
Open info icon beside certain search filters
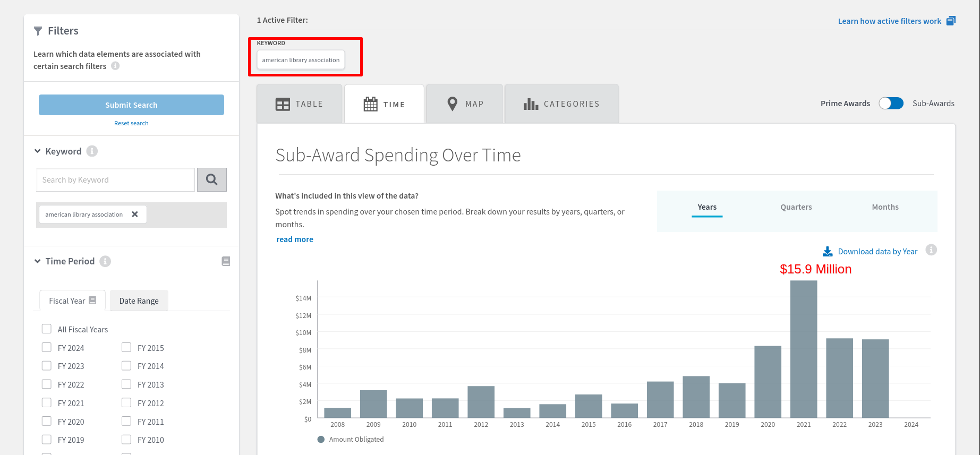[x=115, y=66]
